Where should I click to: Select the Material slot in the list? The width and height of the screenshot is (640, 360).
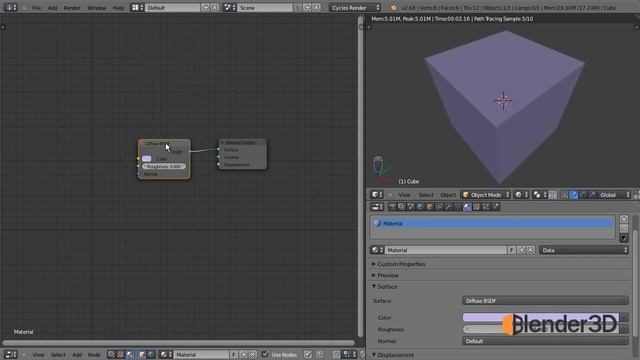tap(492, 223)
